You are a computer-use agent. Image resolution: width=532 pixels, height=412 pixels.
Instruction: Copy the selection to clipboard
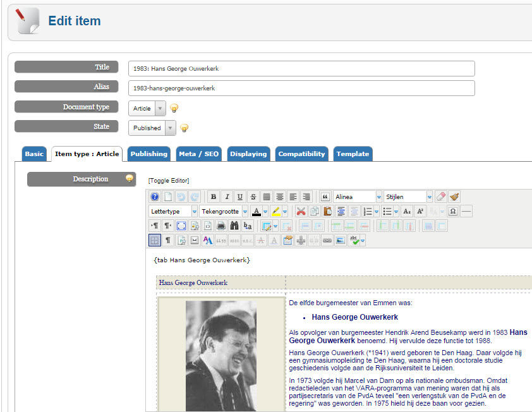click(x=314, y=212)
